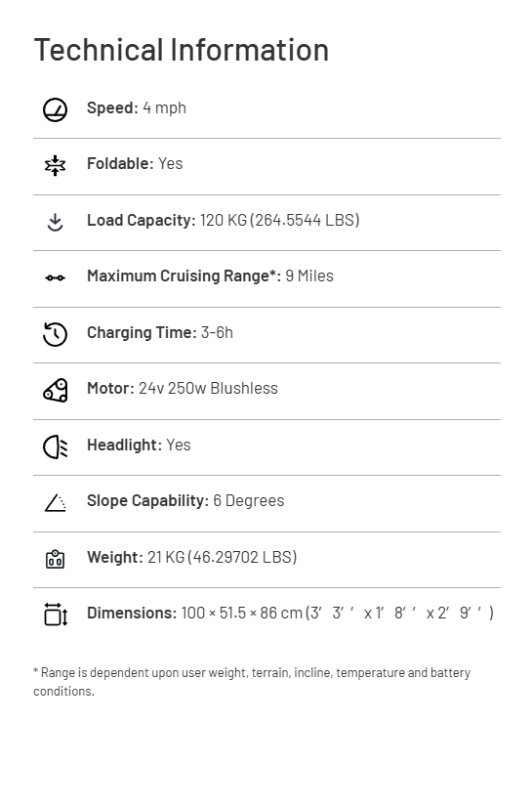This screenshot has width=532, height=807.
Task: Click the cruising range dots icon
Action: pos(55,277)
